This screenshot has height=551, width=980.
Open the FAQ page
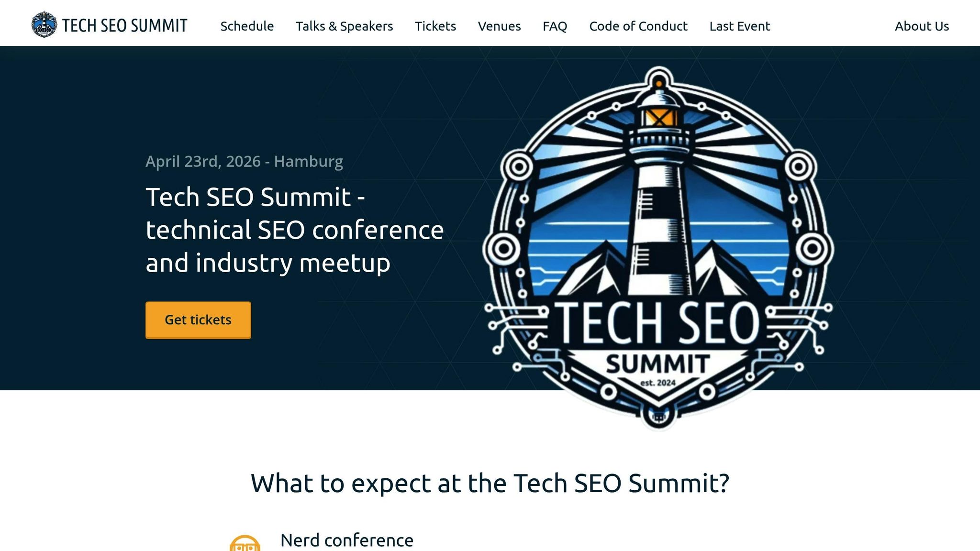tap(554, 26)
